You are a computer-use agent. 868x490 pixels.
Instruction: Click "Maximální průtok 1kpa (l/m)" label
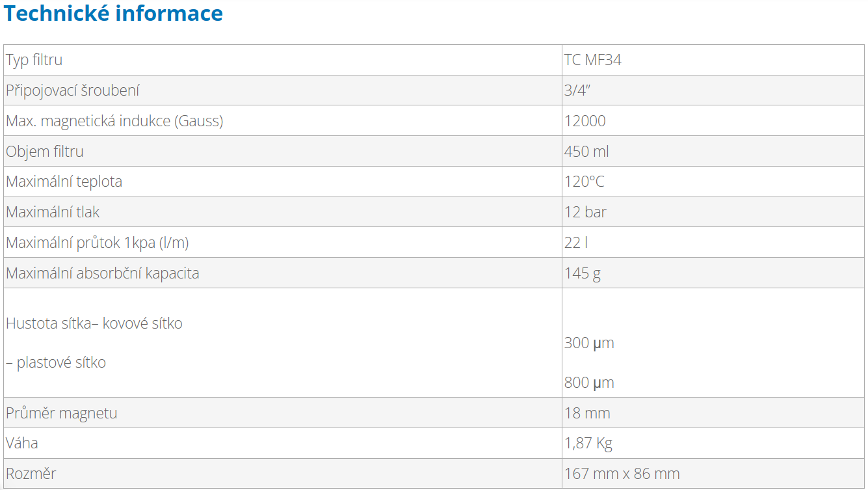[98, 243]
